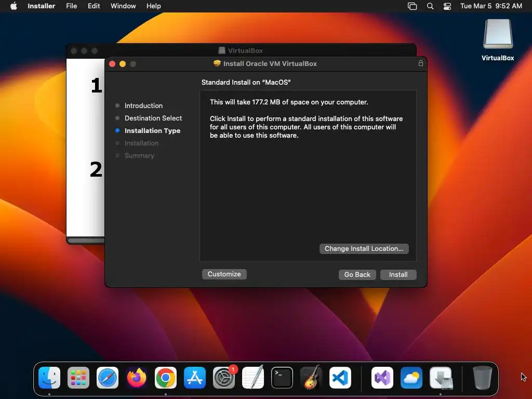The width and height of the screenshot is (532, 399).
Task: Open Finder from the Dock
Action: click(x=49, y=378)
